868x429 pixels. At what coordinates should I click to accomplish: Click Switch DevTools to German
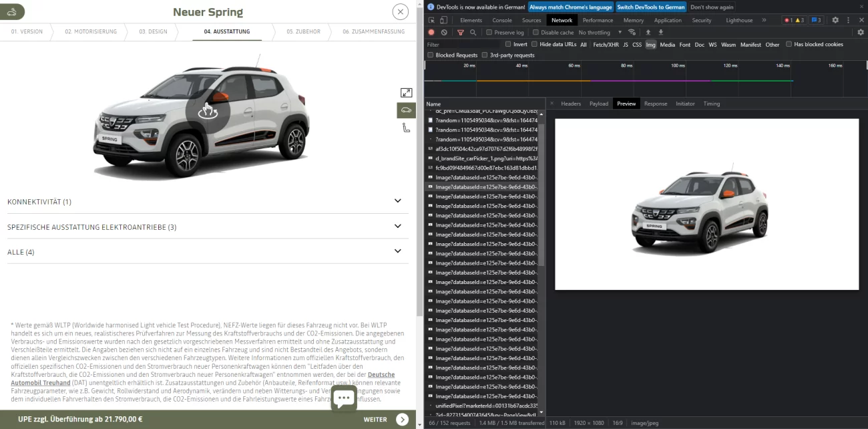click(x=651, y=7)
